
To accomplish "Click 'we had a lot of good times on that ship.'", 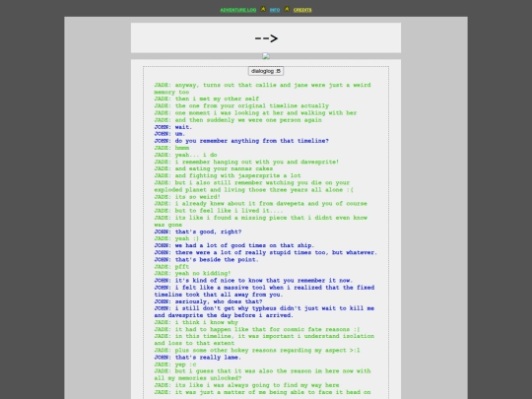I will point(244,245).
